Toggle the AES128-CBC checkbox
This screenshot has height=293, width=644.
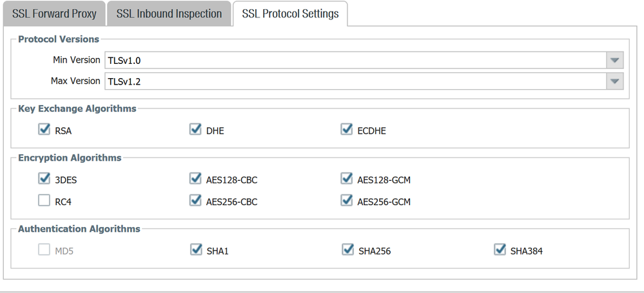click(196, 179)
